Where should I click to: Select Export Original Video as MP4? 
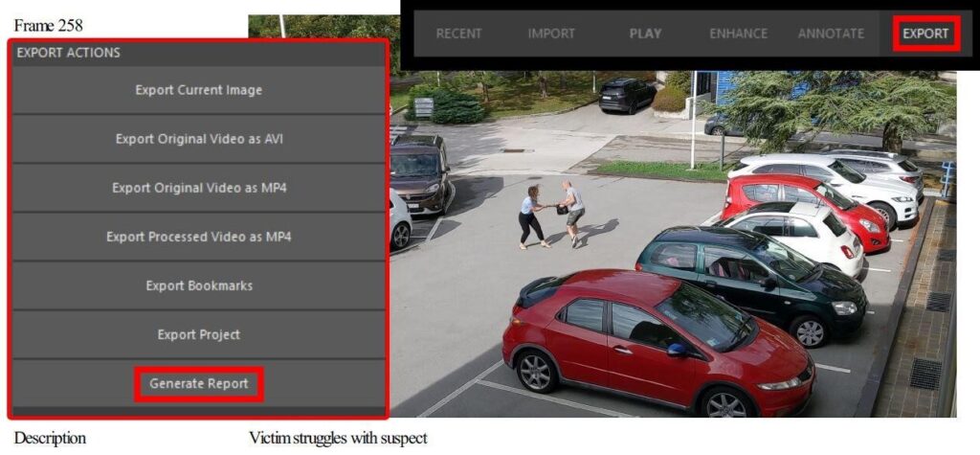point(199,188)
